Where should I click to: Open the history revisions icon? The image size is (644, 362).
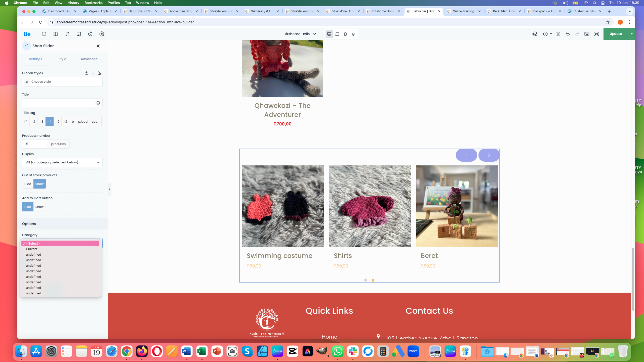[x=90, y=34]
